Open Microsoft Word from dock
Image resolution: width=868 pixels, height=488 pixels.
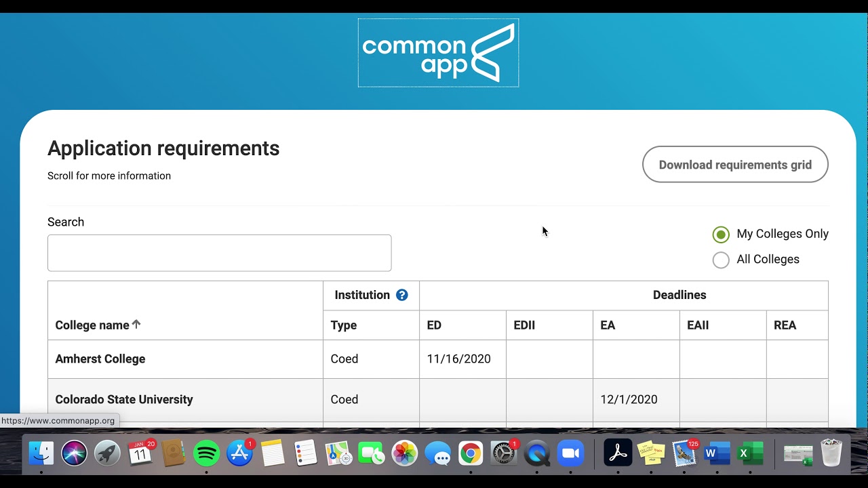point(717,453)
